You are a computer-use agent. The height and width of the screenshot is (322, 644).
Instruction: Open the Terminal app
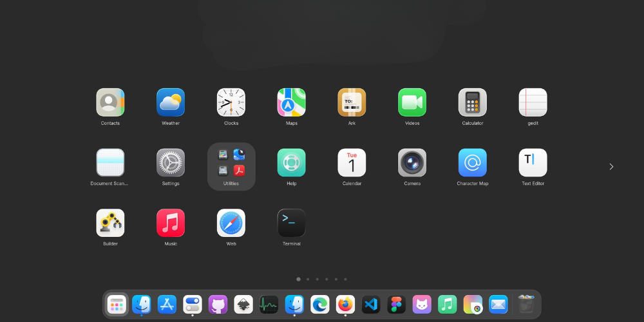291,223
